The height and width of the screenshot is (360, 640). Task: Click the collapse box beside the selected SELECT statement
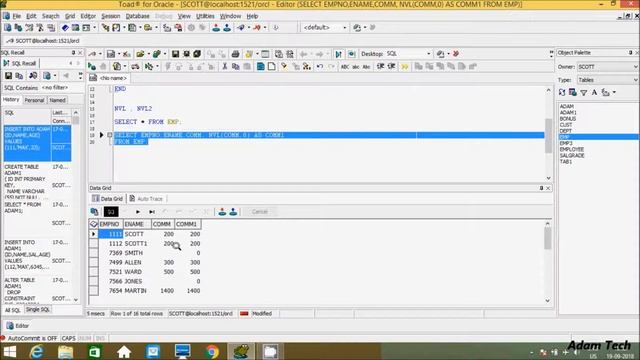coord(109,135)
